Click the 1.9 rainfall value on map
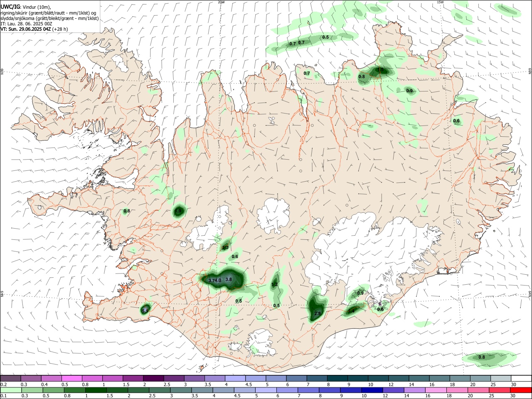The image size is (532, 399). click(x=178, y=211)
